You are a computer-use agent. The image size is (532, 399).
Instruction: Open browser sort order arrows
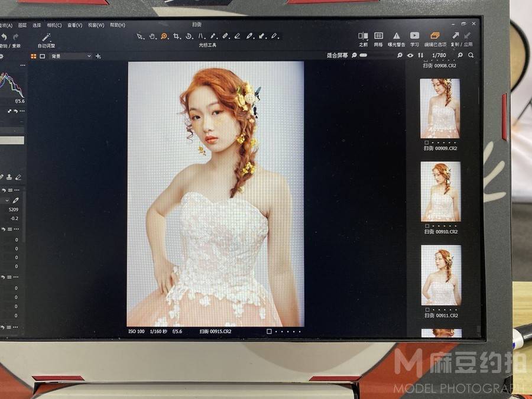421,56
